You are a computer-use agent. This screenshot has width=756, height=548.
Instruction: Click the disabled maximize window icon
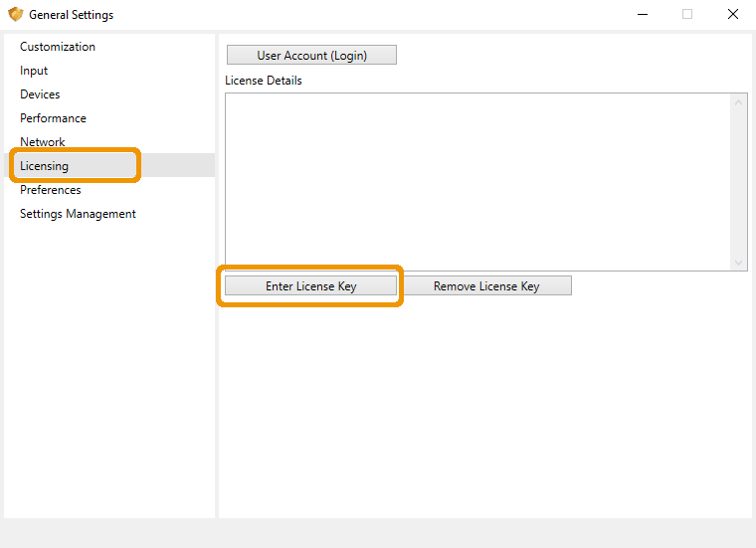687,15
